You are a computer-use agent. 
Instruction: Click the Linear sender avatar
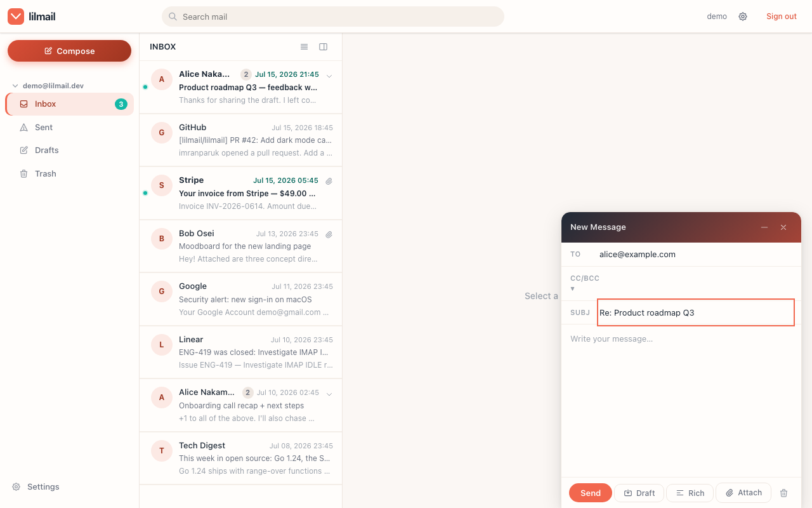(162, 345)
